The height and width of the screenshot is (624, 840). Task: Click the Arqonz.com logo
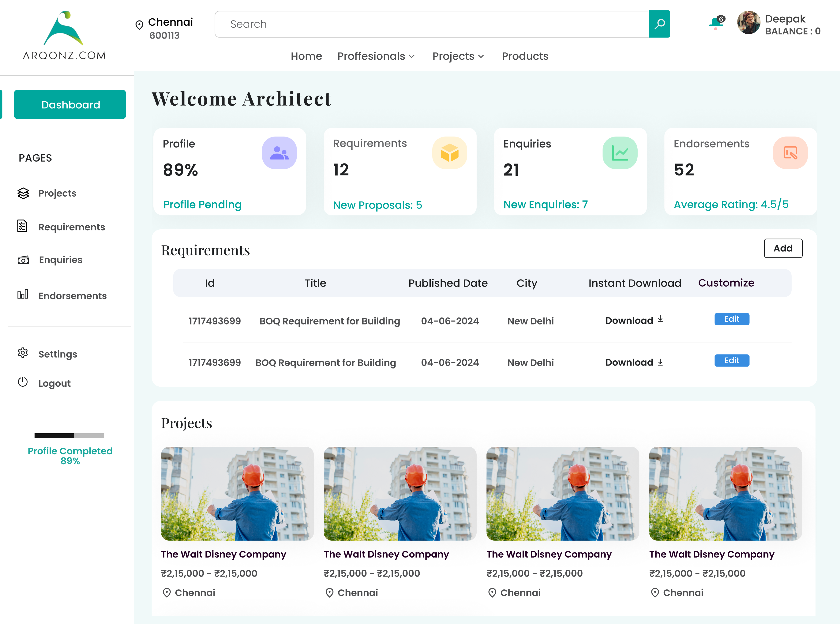[64, 35]
